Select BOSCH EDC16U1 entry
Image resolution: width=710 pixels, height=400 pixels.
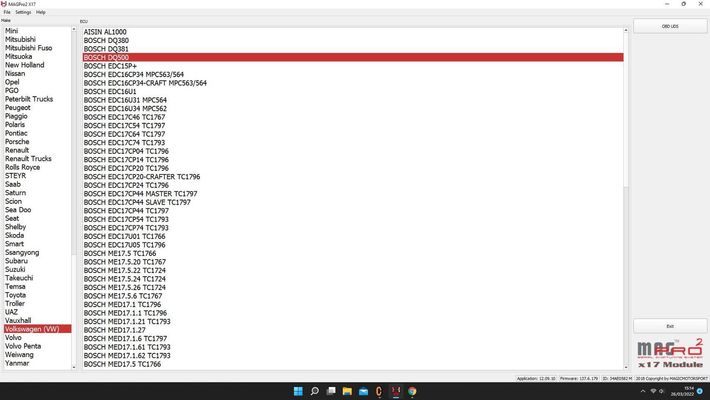click(x=353, y=92)
